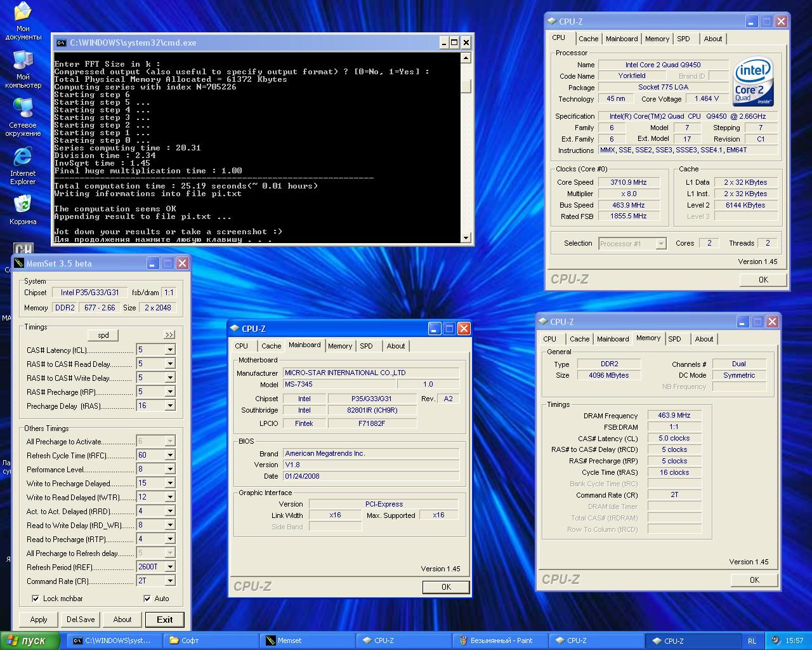Click the spd button in MemSet
Screen dimensions: 812x650
(103, 335)
